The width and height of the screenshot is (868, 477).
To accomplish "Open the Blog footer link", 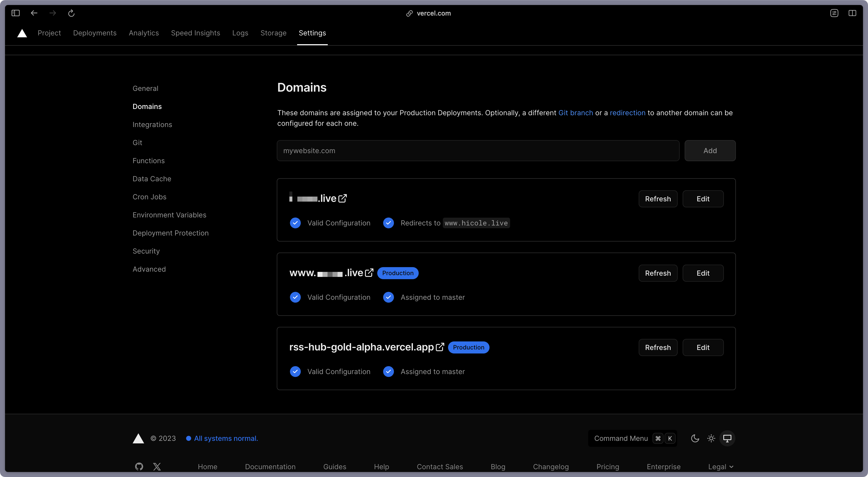I will [498, 466].
